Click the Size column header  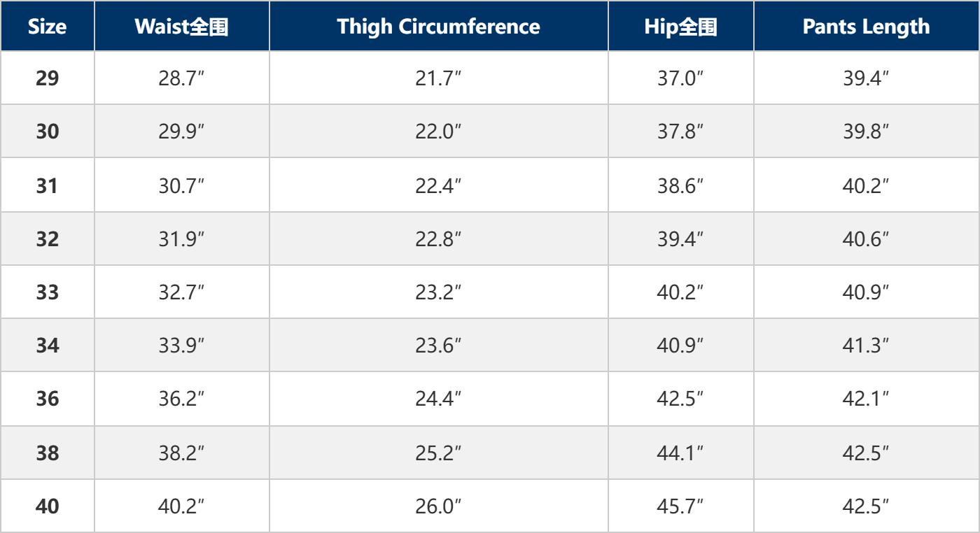coord(48,27)
